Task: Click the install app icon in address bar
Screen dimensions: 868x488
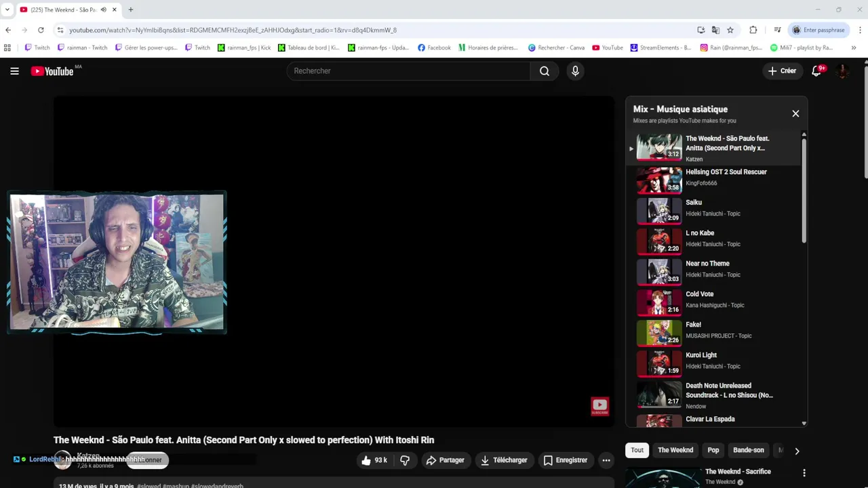Action: click(701, 30)
